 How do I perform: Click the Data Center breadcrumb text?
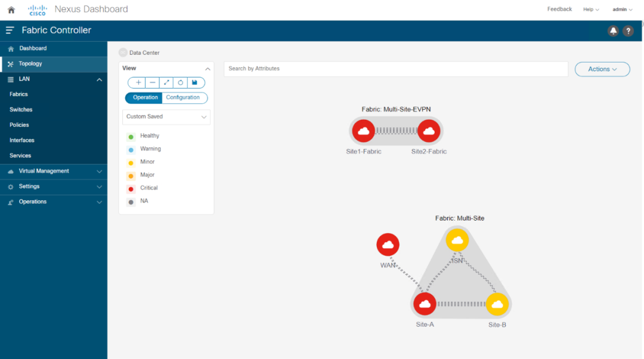tap(144, 53)
